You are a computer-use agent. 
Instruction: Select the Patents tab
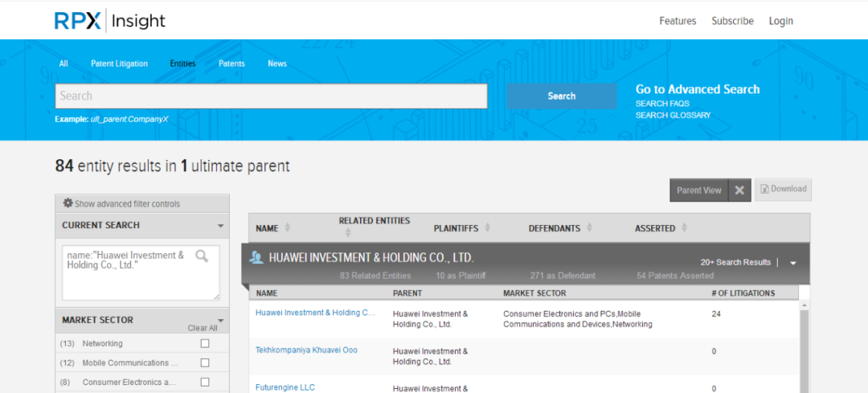[x=231, y=63]
